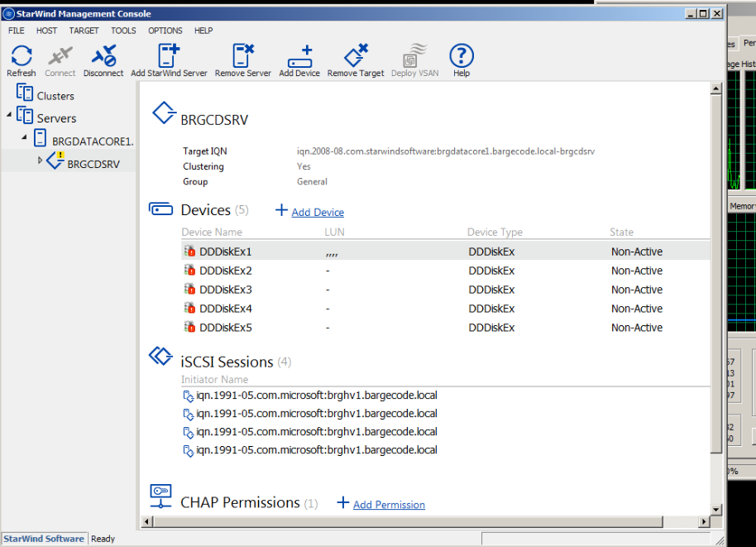Click the Add Permission link
The width and height of the screenshot is (756, 547).
pos(389,505)
